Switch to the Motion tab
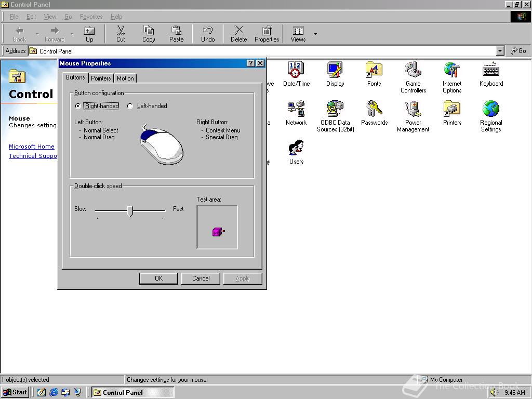Image resolution: width=532 pixels, height=399 pixels. pyautogui.click(x=125, y=78)
